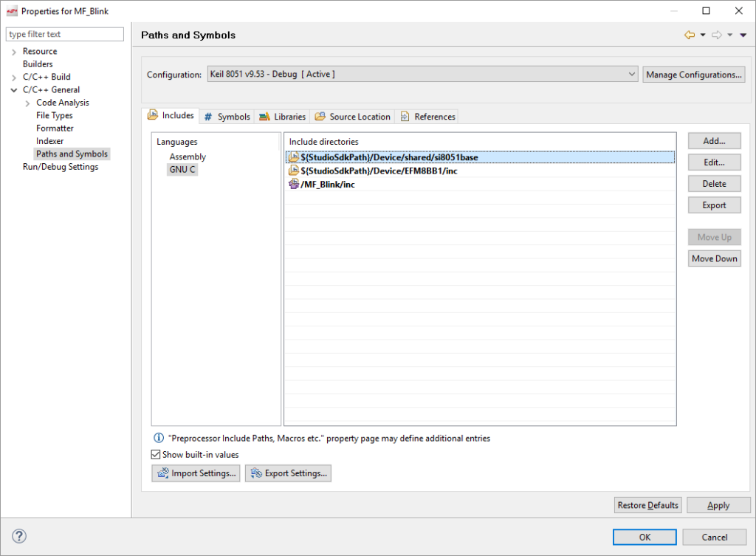Click in the type filter text field

[65, 35]
